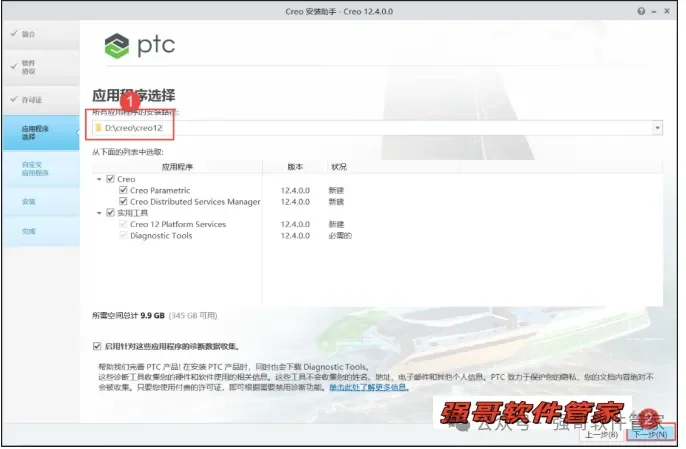This screenshot has height=449, width=686.
Task: Open 自定义应用程序 step in sidebar
Action: 41,169
